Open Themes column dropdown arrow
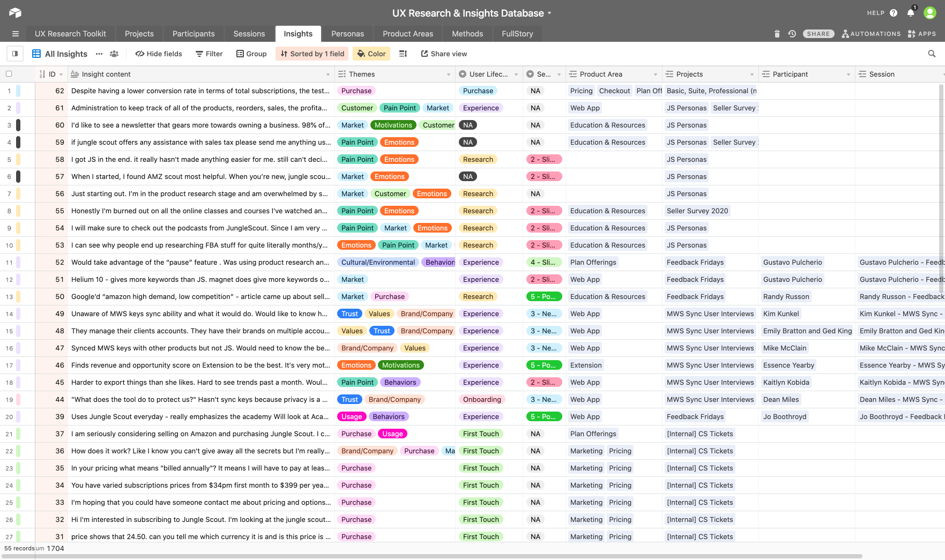Viewport: 945px width, 560px height. (x=449, y=74)
